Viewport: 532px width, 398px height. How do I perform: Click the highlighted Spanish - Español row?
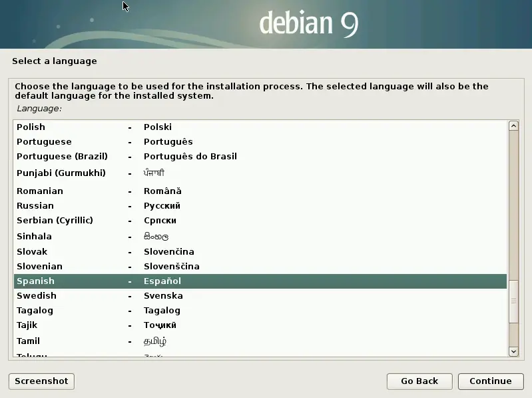coord(260,281)
